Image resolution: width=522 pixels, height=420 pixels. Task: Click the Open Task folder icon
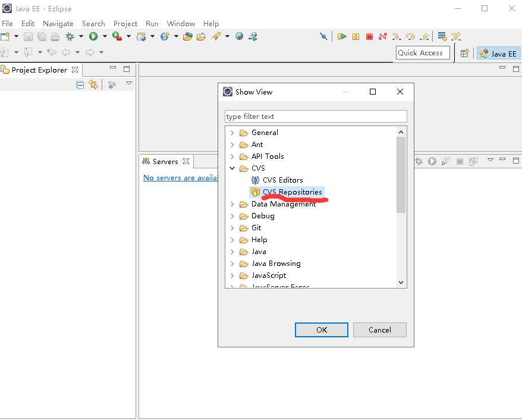tap(201, 36)
